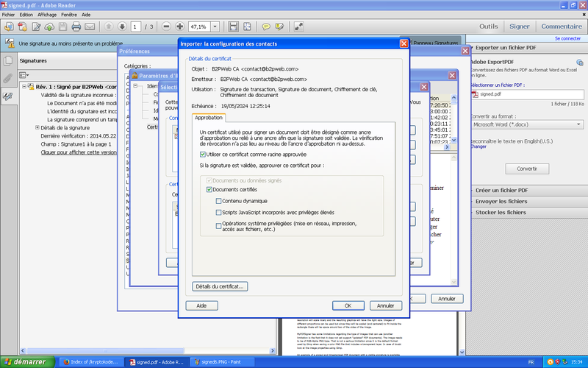588x368 pixels.
Task: Click the Se connecter link
Action: tap(567, 38)
